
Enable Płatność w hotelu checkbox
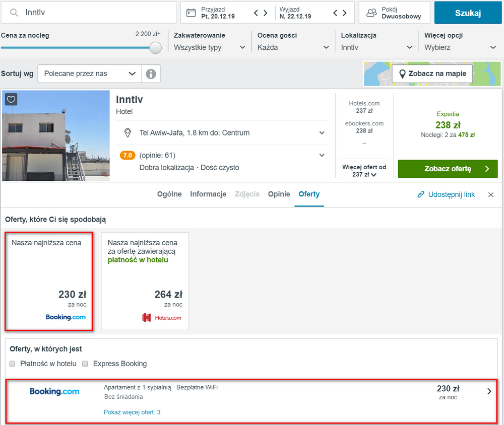12,364
